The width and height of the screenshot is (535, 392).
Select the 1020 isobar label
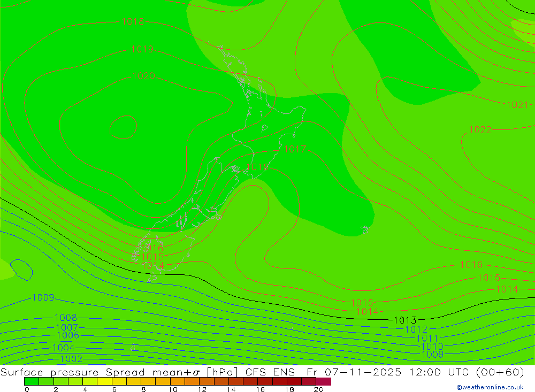[x=144, y=76]
